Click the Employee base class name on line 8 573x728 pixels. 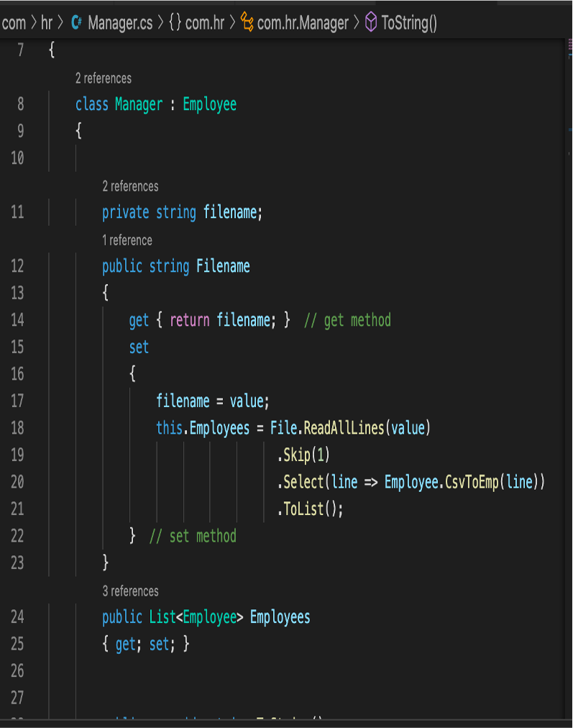[209, 104]
